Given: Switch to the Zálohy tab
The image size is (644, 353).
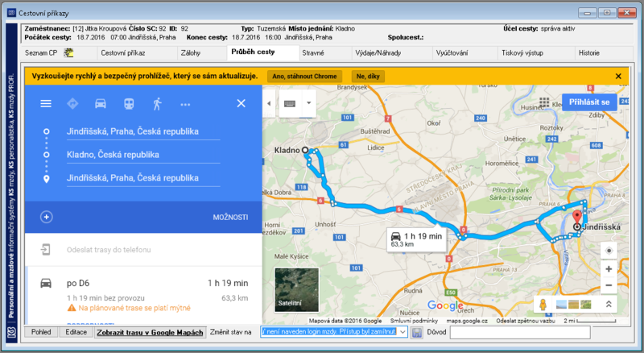Looking at the screenshot, I should [191, 53].
